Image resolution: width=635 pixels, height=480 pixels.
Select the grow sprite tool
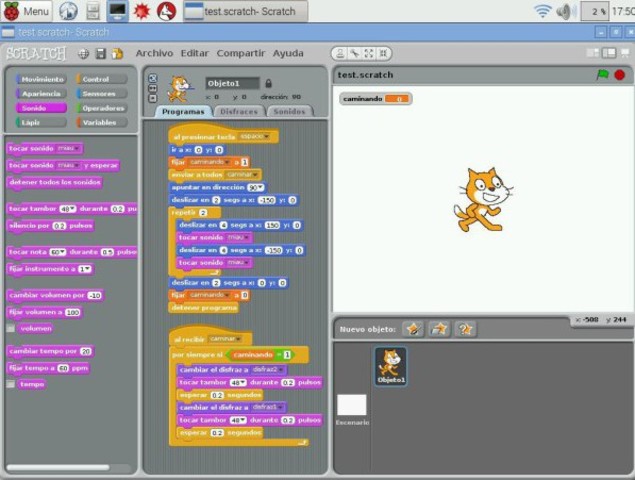(x=369, y=53)
